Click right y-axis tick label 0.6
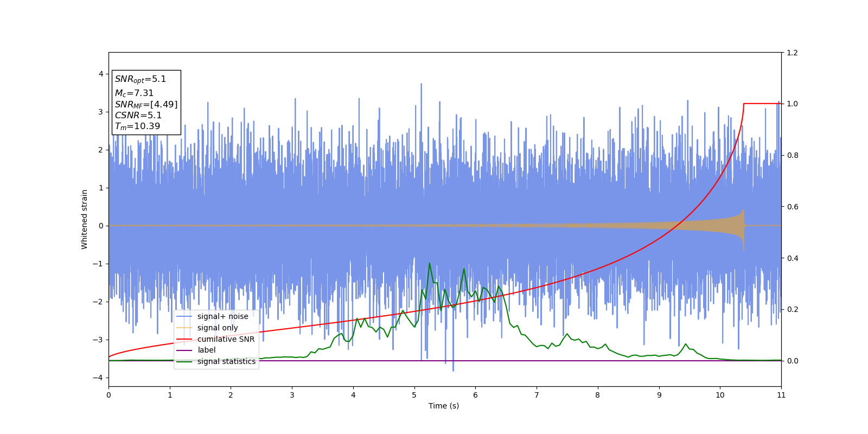The width and height of the screenshot is (868, 434). (792, 207)
